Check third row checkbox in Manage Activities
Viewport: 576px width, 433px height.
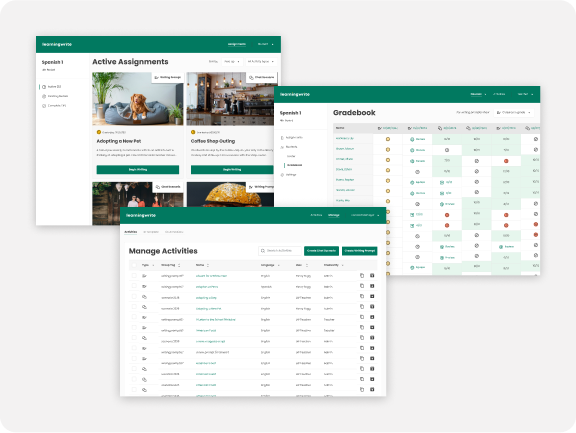(x=134, y=296)
